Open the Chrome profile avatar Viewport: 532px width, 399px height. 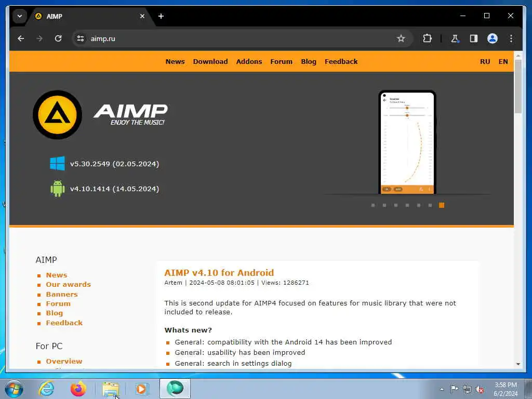(493, 38)
